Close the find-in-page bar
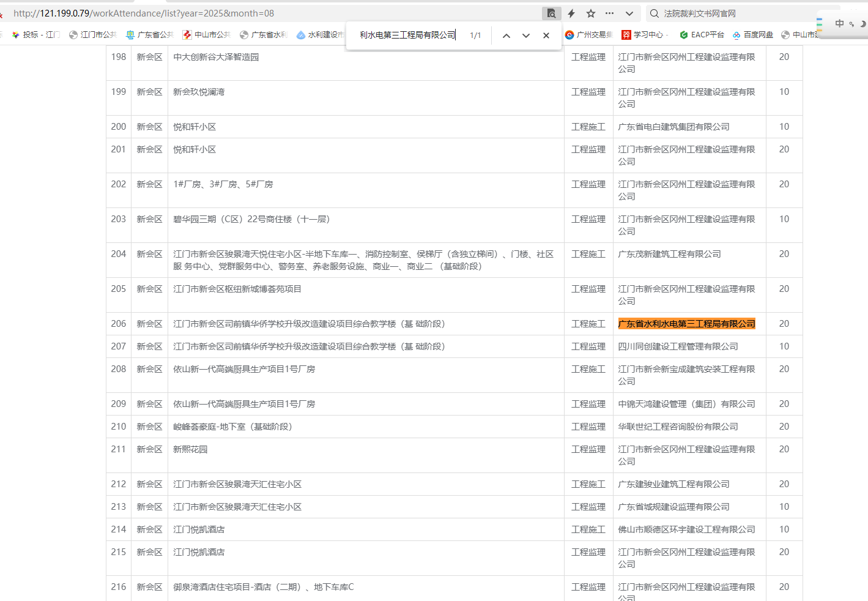This screenshot has width=868, height=601. (x=546, y=35)
